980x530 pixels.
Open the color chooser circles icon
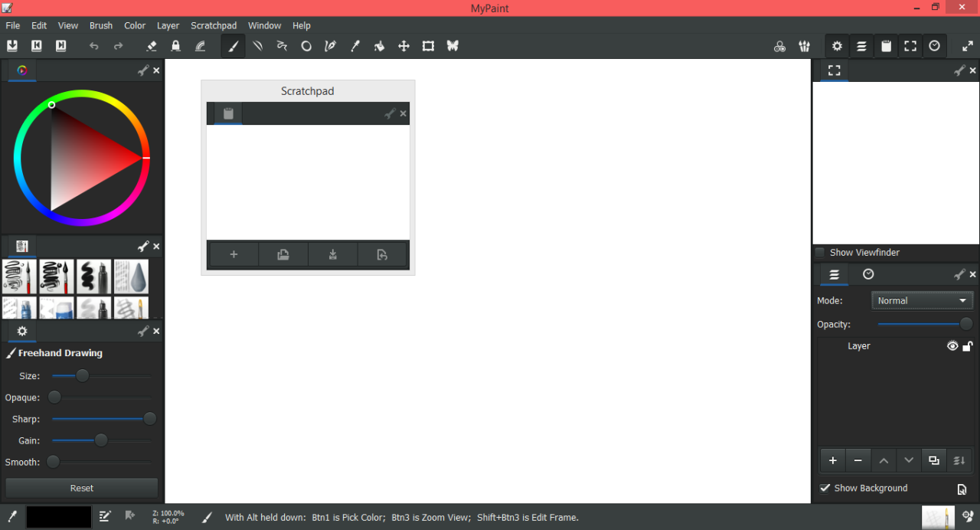coord(779,46)
